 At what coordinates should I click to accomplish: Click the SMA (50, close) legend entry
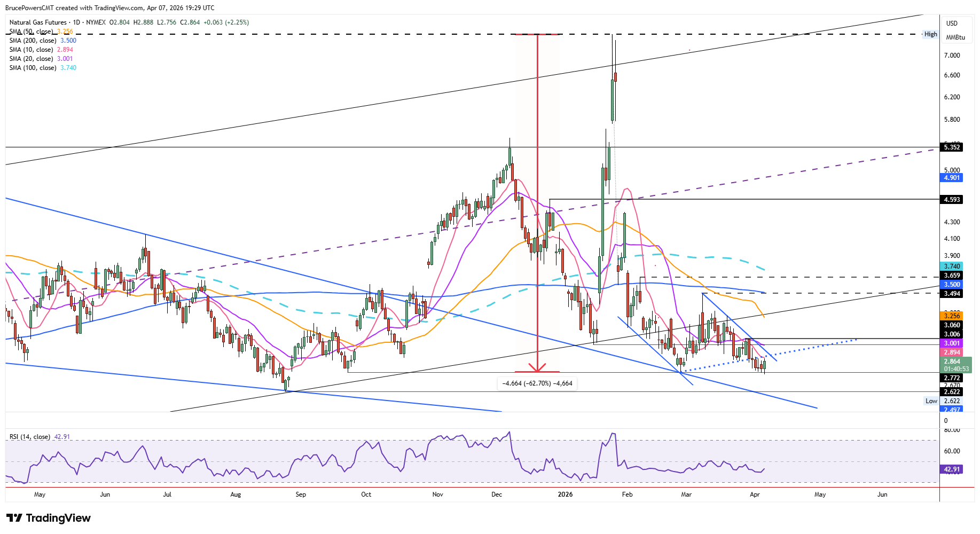point(41,32)
